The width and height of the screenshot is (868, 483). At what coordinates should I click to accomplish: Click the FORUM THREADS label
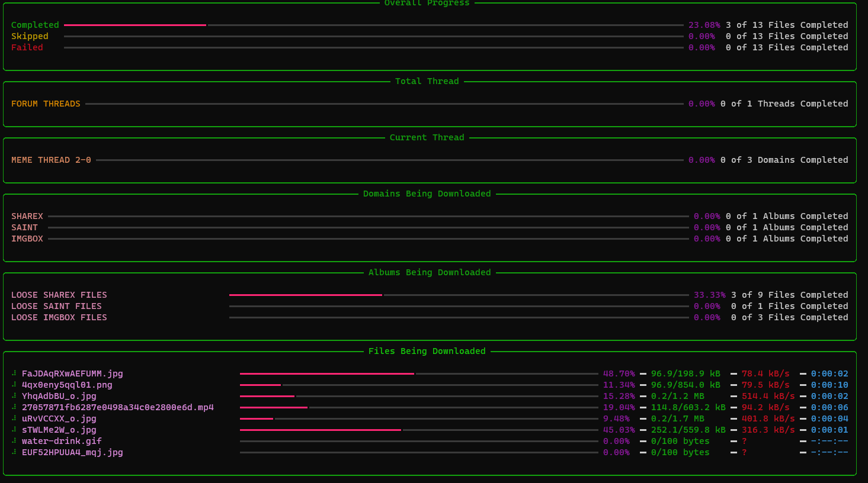pos(46,104)
